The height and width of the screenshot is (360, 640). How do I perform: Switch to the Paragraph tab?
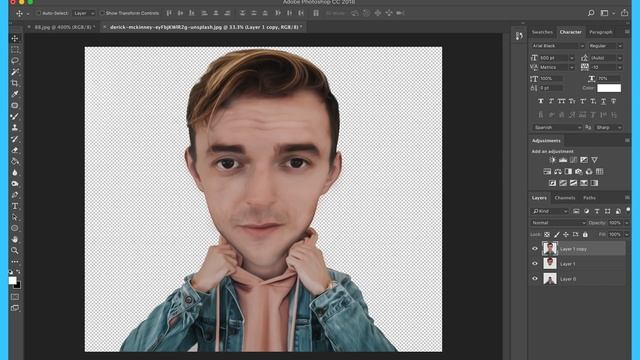pyautogui.click(x=600, y=32)
